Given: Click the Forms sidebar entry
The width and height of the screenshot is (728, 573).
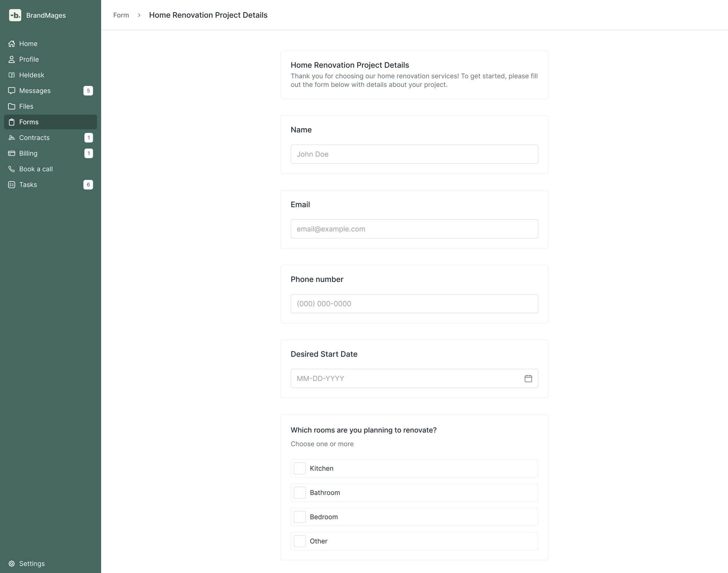Looking at the screenshot, I should coord(29,122).
